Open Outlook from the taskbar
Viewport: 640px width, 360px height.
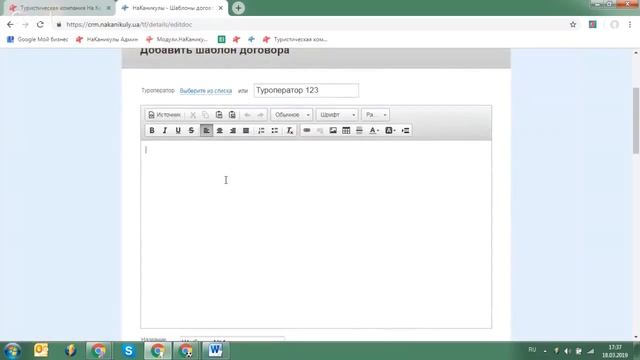coord(41,350)
